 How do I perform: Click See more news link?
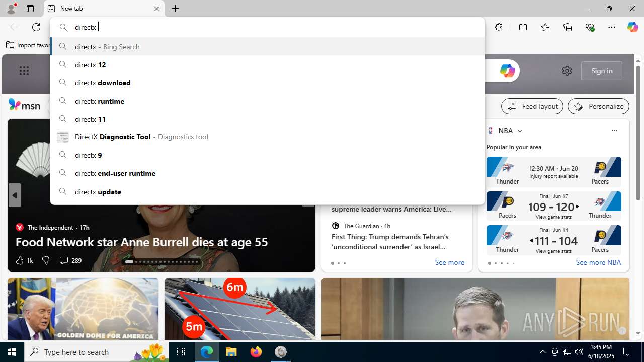coord(449,262)
